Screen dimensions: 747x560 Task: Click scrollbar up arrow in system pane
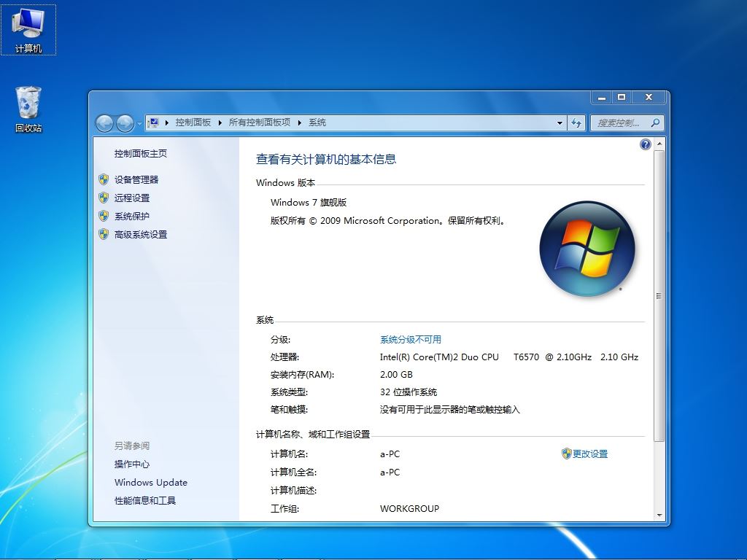point(659,144)
